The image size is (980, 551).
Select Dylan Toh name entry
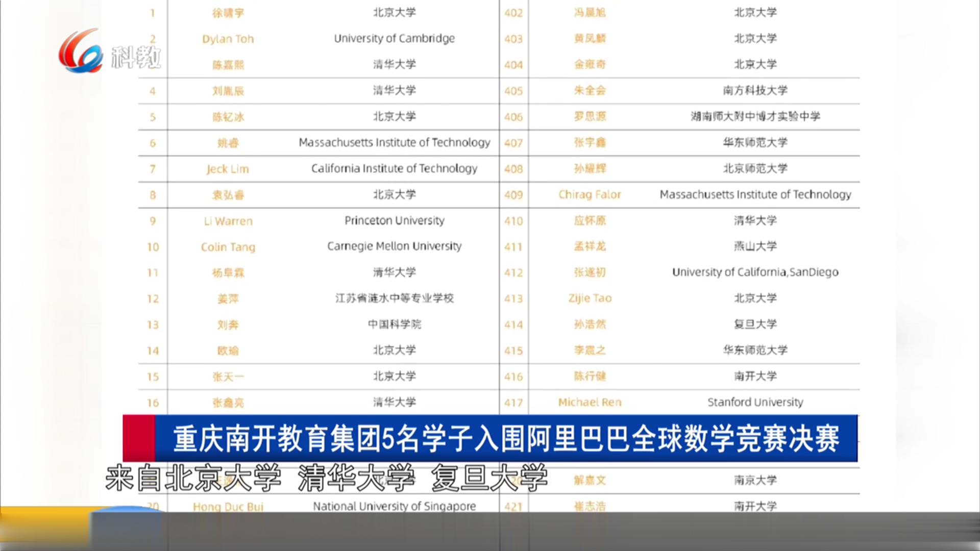(228, 39)
